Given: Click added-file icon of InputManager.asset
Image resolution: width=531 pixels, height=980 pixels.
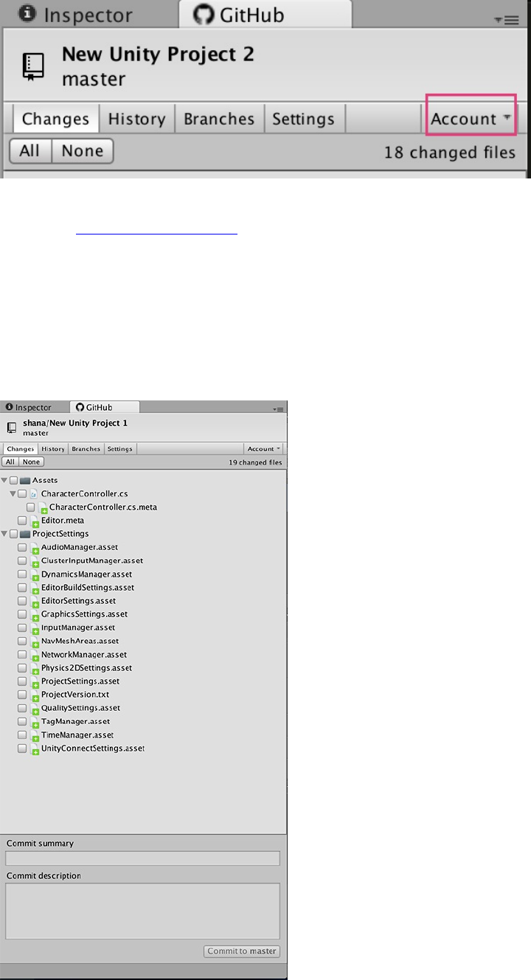Looking at the screenshot, I should 35,628.
